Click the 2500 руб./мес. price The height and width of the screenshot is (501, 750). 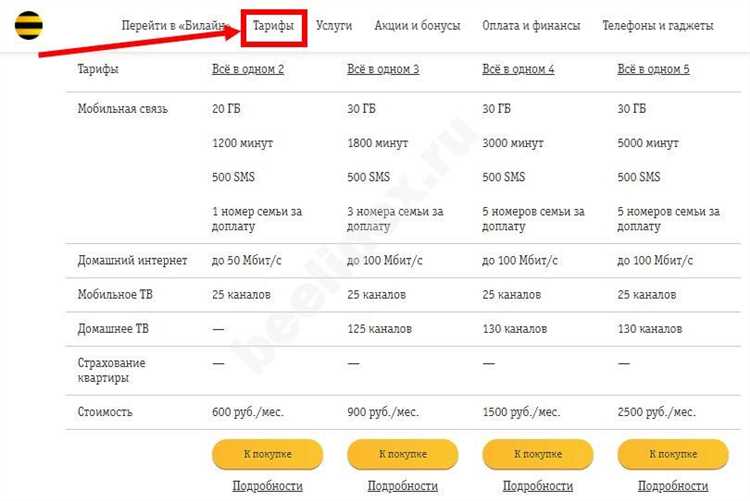click(x=656, y=412)
